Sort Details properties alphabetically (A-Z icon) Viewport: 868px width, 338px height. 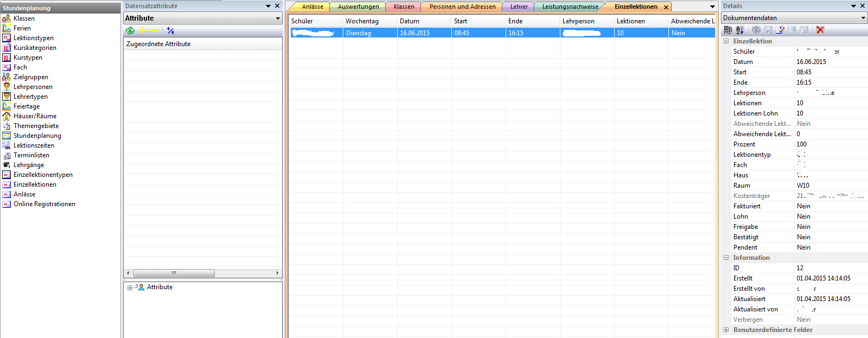coord(739,30)
